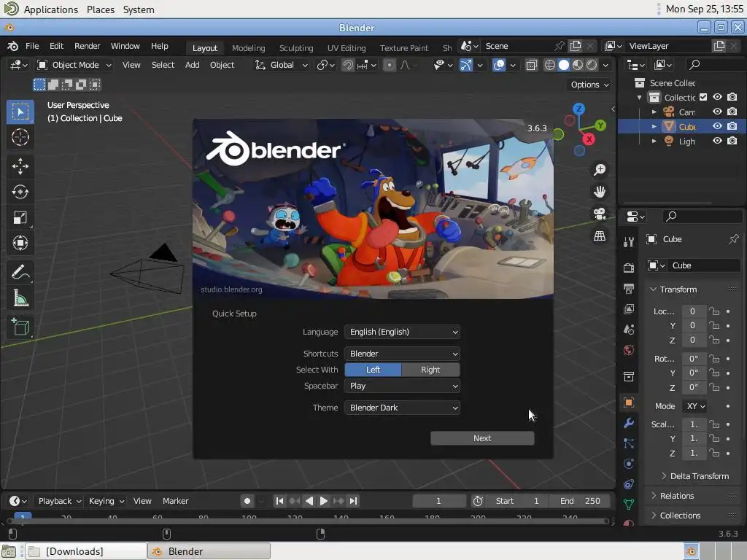
Task: Switch to rendered viewport shading
Action: pos(591,65)
